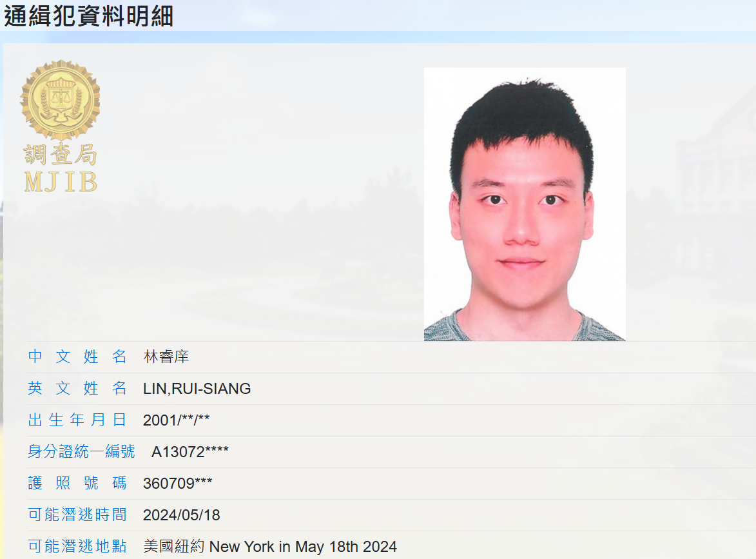Select the 中文姓名 field label
This screenshot has width=756, height=559.
(77, 357)
